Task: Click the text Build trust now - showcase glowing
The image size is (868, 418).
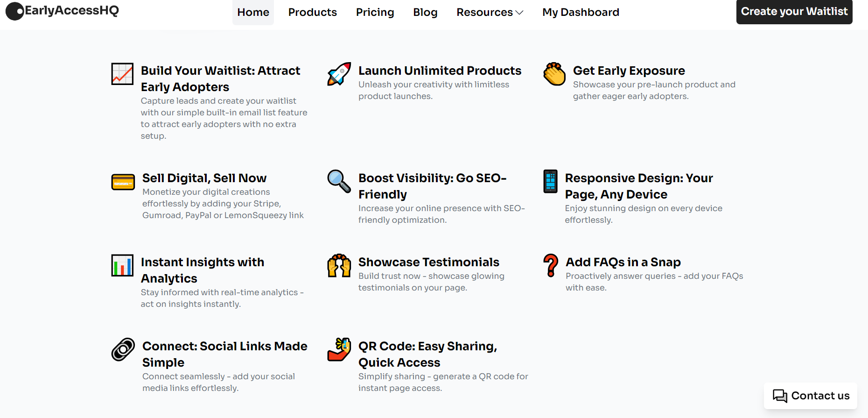Action: pos(431,276)
